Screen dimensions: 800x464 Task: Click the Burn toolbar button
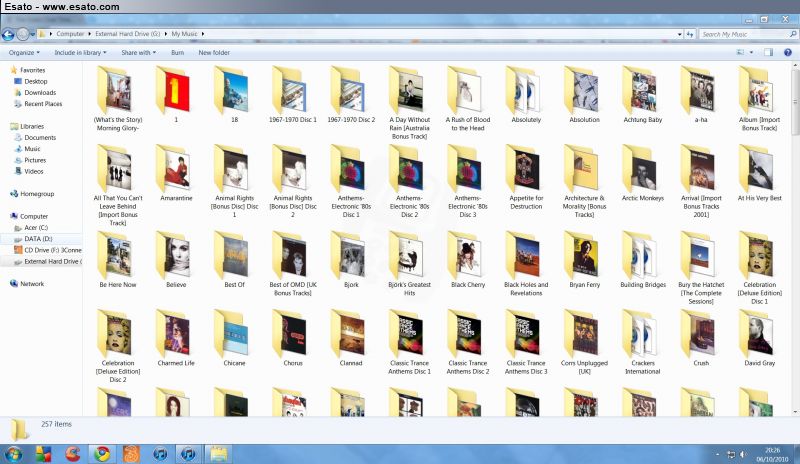point(178,53)
